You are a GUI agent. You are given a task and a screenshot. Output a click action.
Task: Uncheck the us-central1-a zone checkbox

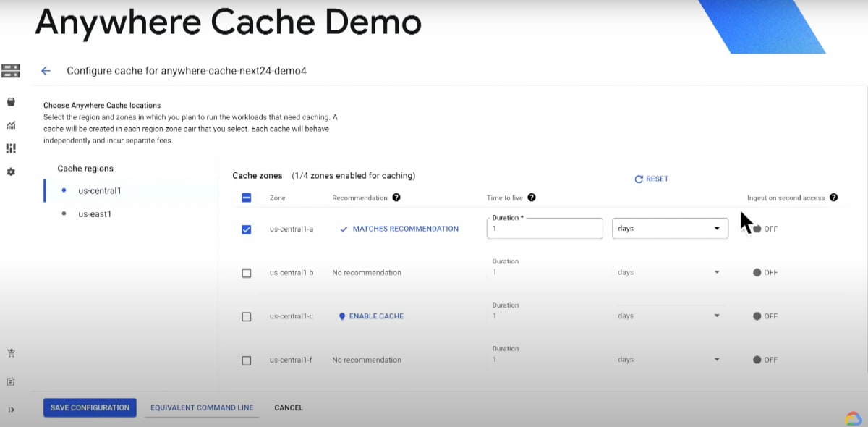(x=246, y=229)
